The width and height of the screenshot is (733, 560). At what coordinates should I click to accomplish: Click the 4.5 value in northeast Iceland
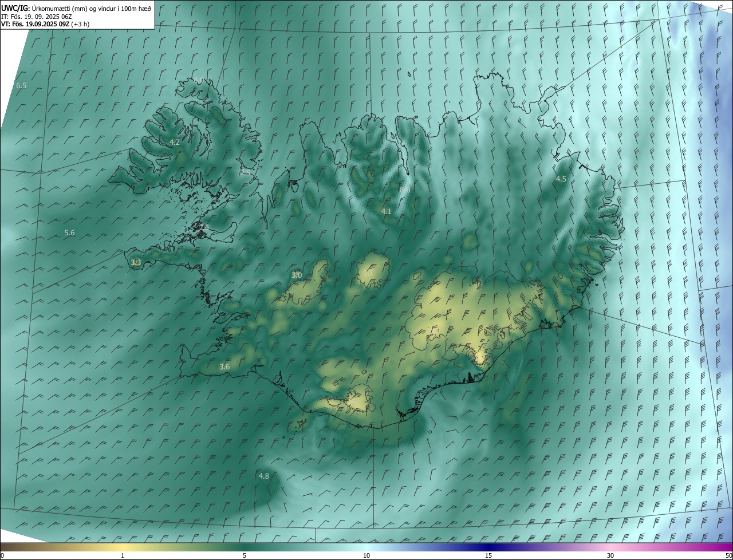click(561, 179)
